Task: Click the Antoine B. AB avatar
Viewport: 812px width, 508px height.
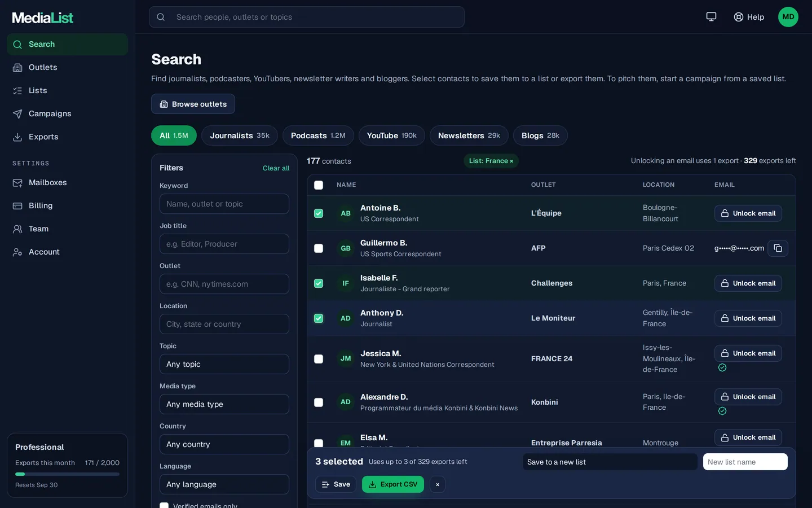Action: pyautogui.click(x=346, y=213)
